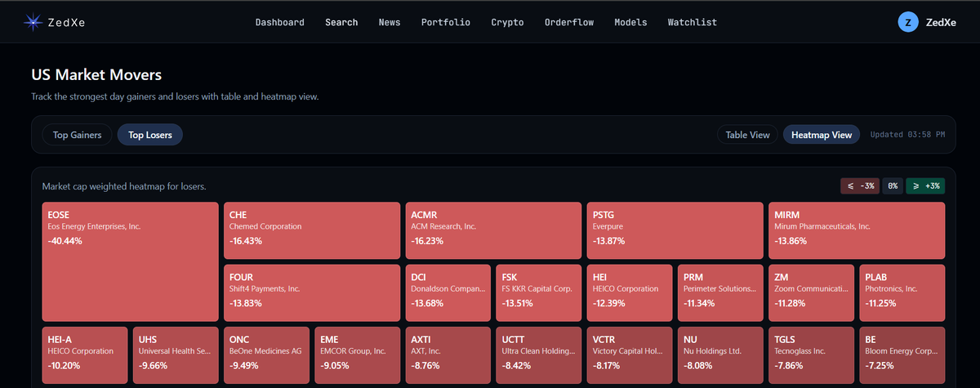This screenshot has width=980, height=388.
Task: Open the BE Bloom Energy tile
Action: tap(902, 355)
